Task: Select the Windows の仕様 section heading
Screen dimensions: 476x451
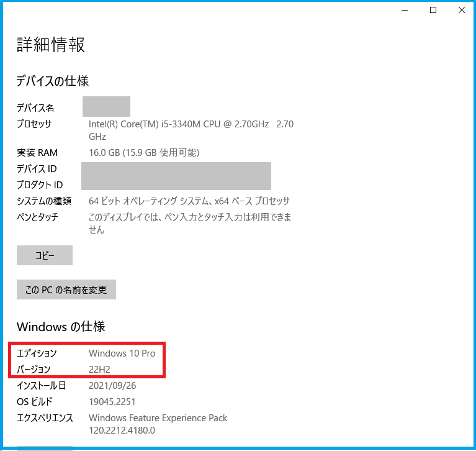Action: coord(61,327)
